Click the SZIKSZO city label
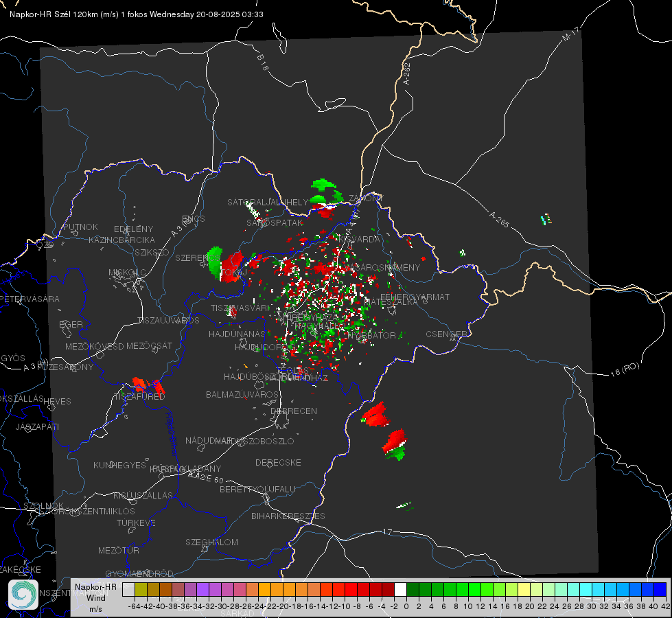 (x=152, y=252)
